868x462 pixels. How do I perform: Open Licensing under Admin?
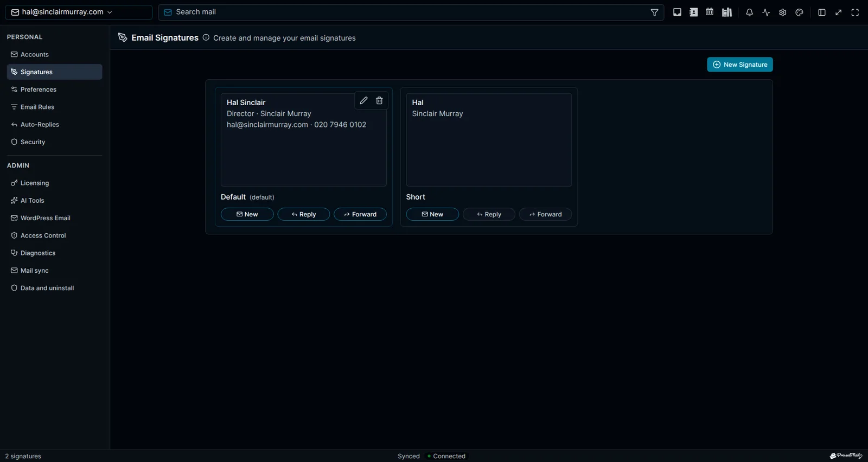54,183
